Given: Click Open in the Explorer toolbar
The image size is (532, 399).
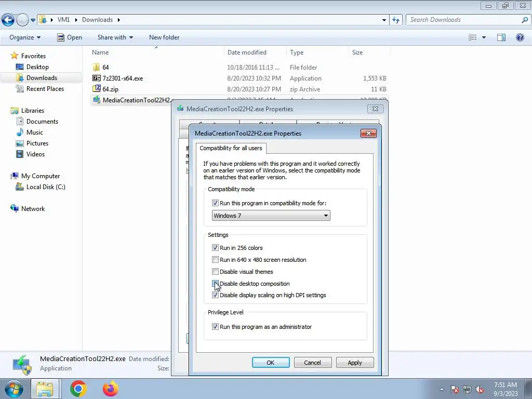Looking at the screenshot, I should click(x=70, y=37).
